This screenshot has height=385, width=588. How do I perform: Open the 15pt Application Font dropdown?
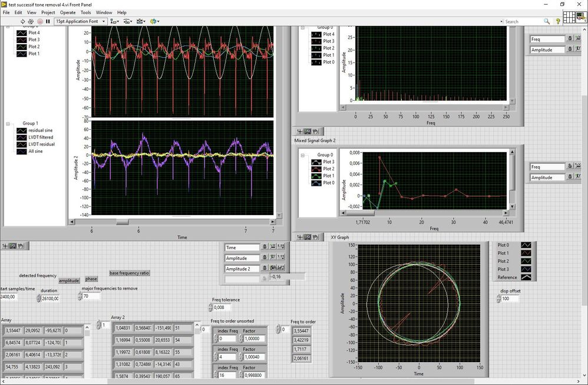click(81, 21)
